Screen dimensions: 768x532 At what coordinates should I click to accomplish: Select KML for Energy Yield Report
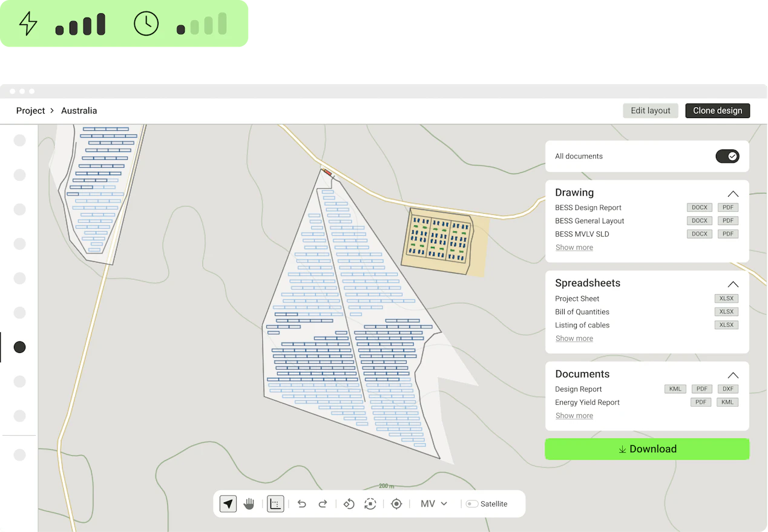(727, 402)
